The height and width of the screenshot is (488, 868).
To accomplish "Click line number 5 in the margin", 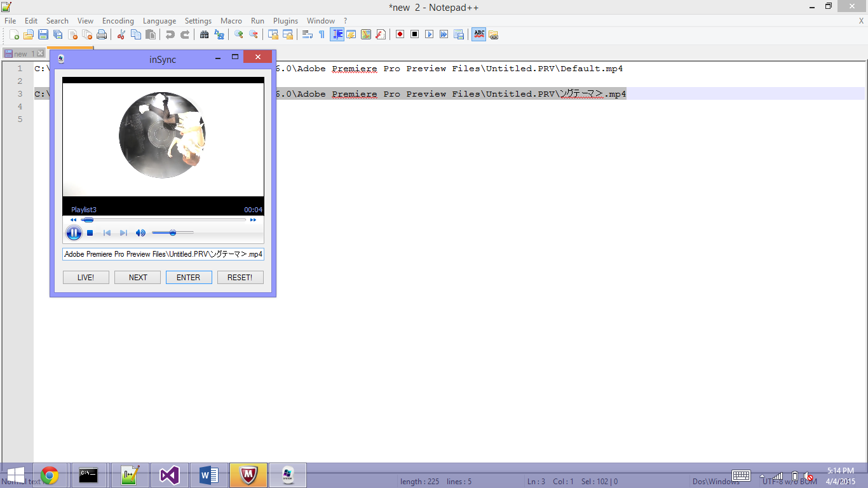I will tap(20, 119).
